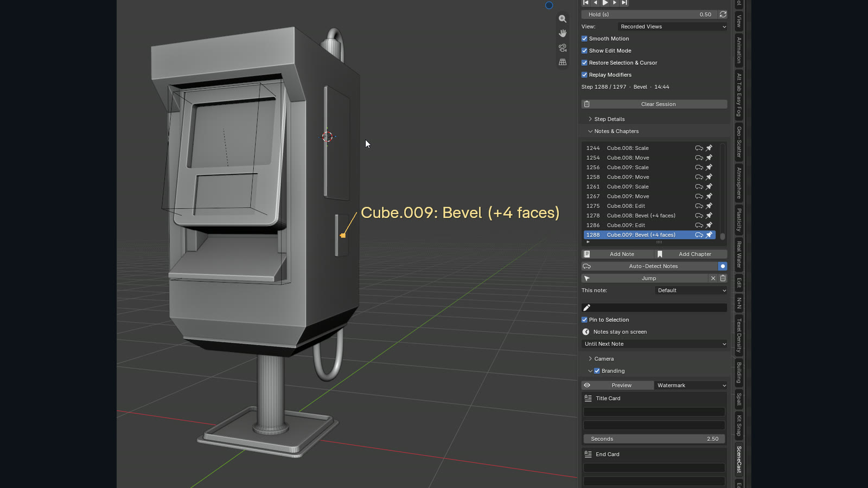The height and width of the screenshot is (488, 868).
Task: Toggle Show Edit Mode checkbox
Action: click(x=584, y=50)
